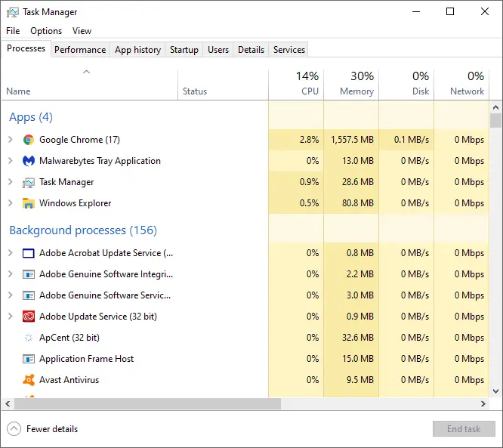Expand the Task Manager process row
This screenshot has height=448, width=503.
pyautogui.click(x=11, y=182)
